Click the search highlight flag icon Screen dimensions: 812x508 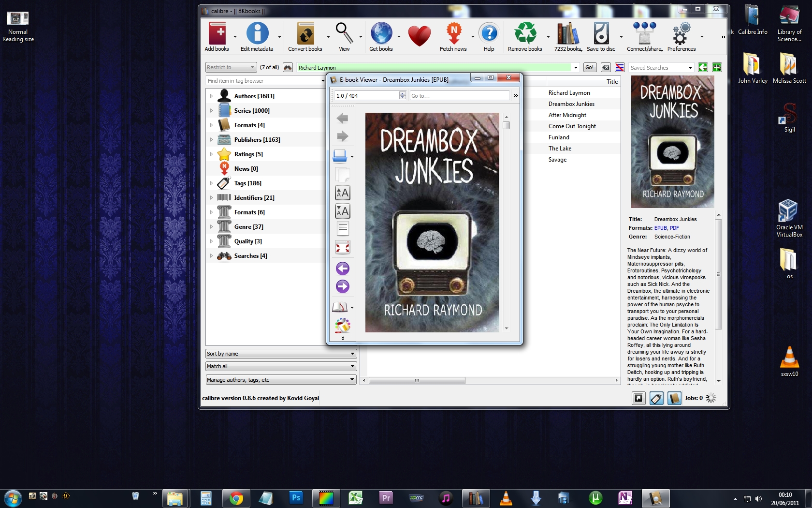[620, 67]
